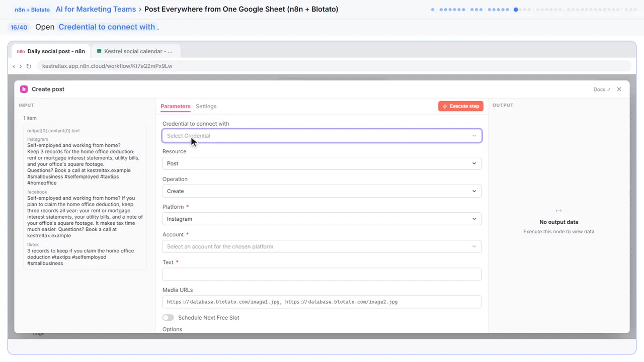The height and width of the screenshot is (362, 644).
Task: Reload the page with refresh icon
Action: 29,66
